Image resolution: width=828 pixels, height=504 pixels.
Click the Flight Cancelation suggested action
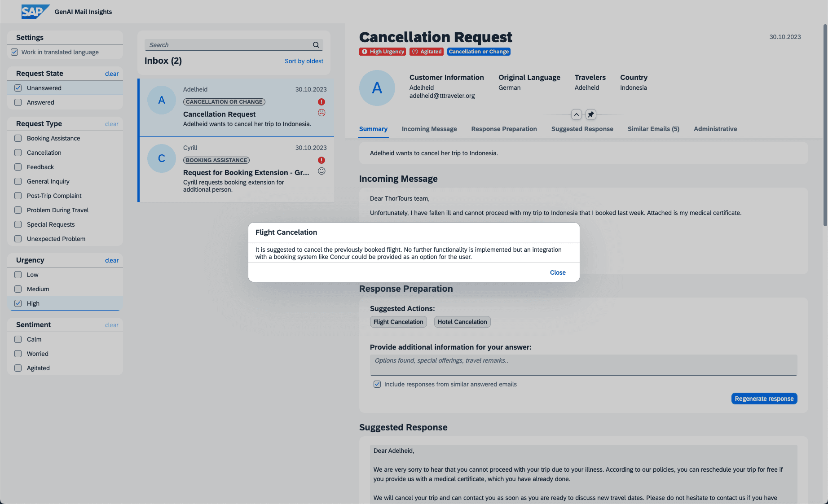398,322
